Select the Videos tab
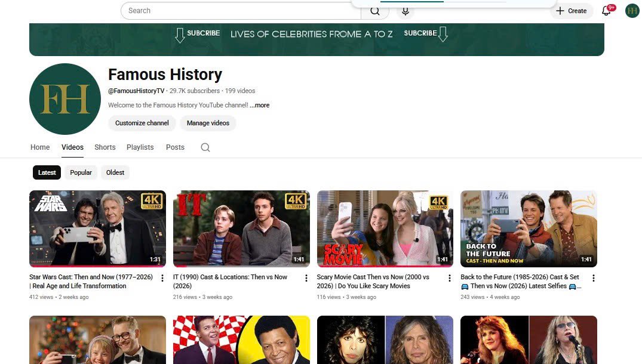 click(x=72, y=147)
